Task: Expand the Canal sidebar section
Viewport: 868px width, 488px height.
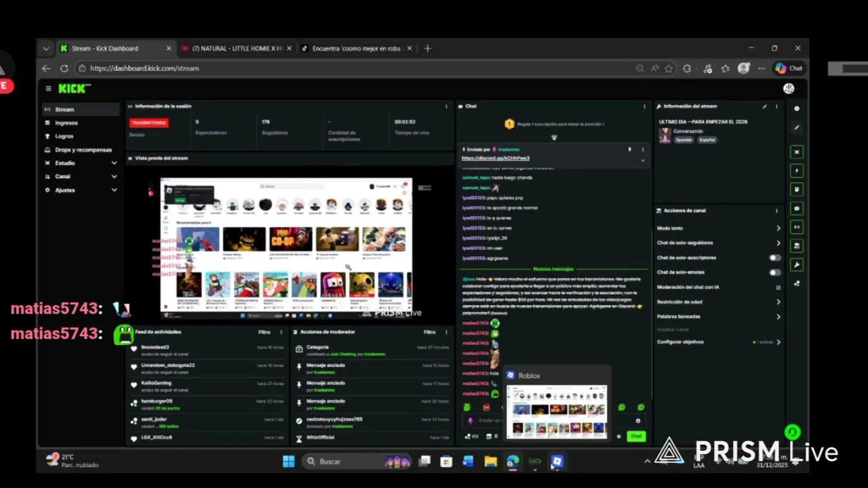Action: pos(81,176)
